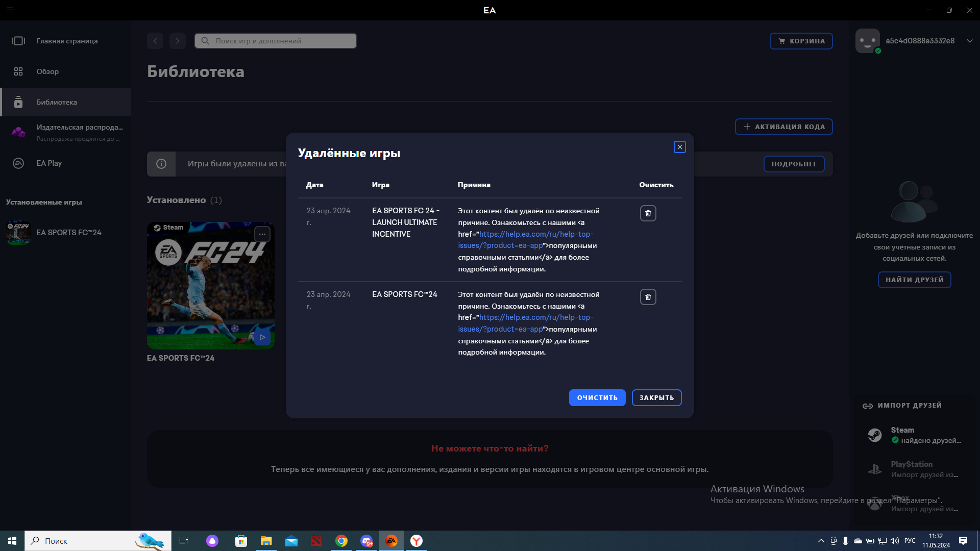Open Google Chrome from the taskbar
The width and height of the screenshot is (980, 551).
[x=341, y=541]
